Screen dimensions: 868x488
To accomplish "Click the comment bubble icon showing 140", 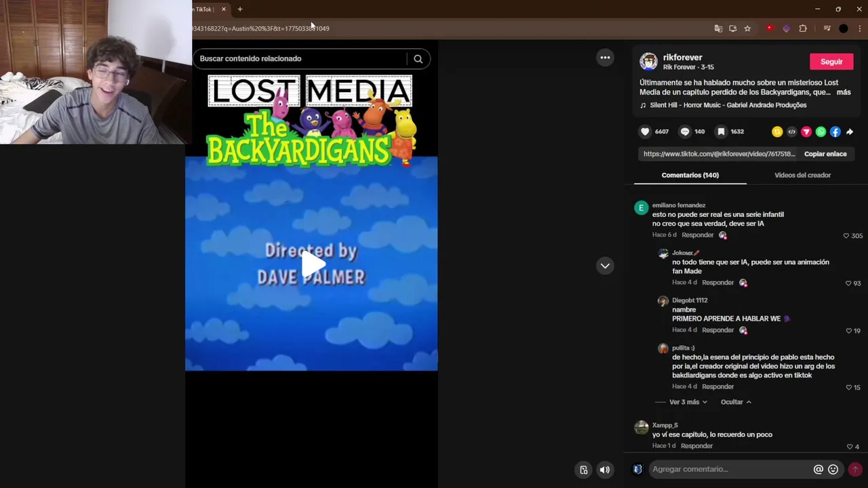I will point(685,131).
